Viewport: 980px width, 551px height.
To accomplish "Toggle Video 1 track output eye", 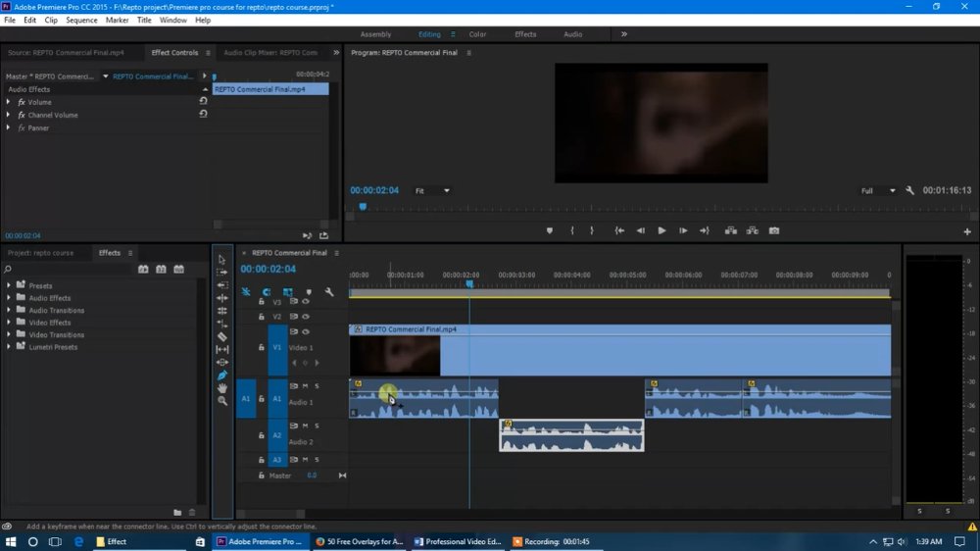I will (x=306, y=331).
